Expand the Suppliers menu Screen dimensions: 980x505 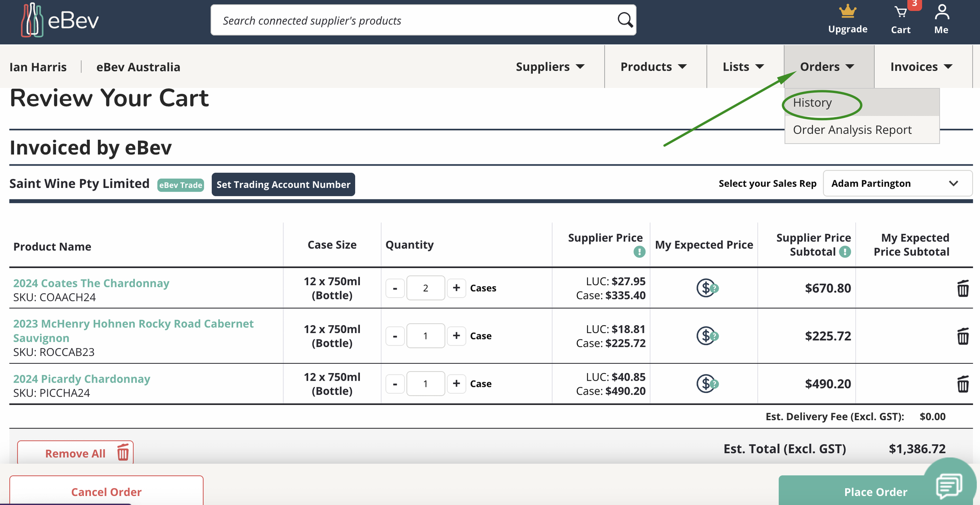(550, 67)
